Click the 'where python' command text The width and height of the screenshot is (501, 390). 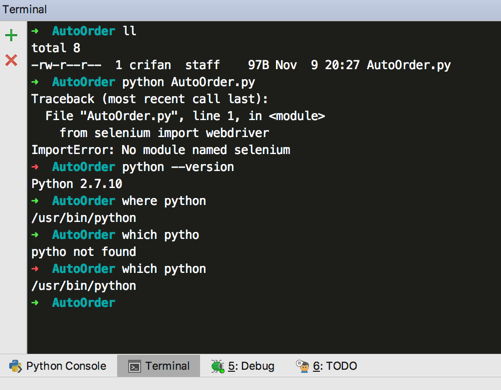tap(164, 201)
